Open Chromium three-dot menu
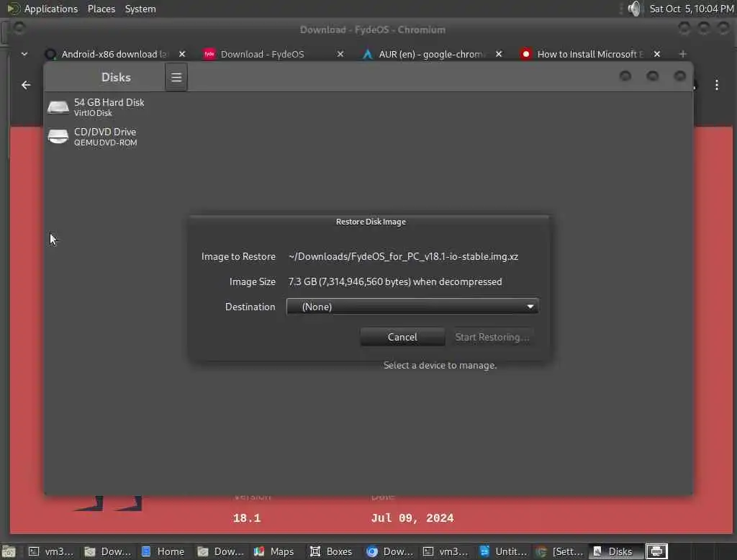Image resolution: width=737 pixels, height=560 pixels. (x=717, y=85)
